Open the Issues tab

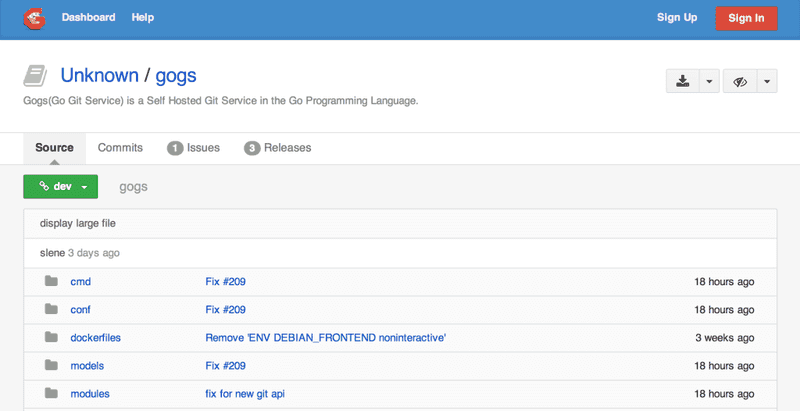(193, 148)
